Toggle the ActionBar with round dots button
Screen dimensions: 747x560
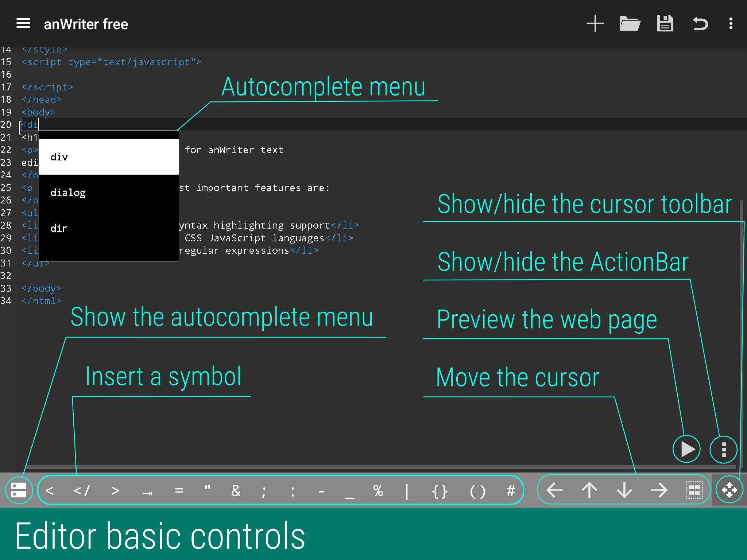point(724,449)
